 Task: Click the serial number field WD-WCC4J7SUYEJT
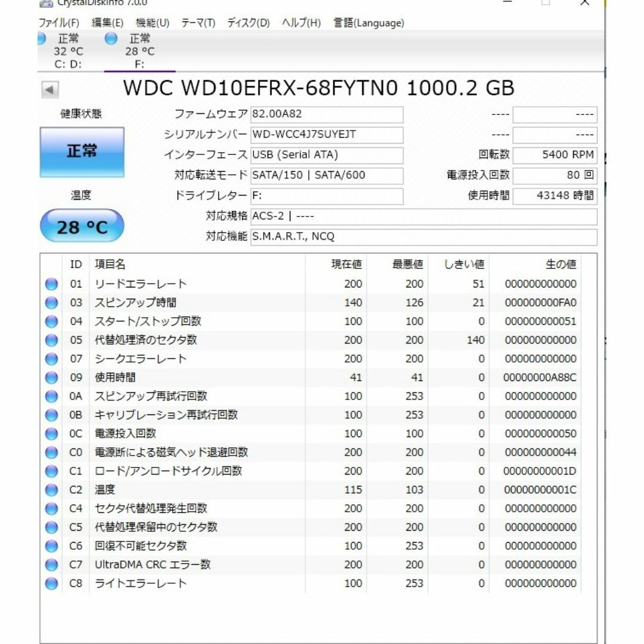pyautogui.click(x=327, y=135)
